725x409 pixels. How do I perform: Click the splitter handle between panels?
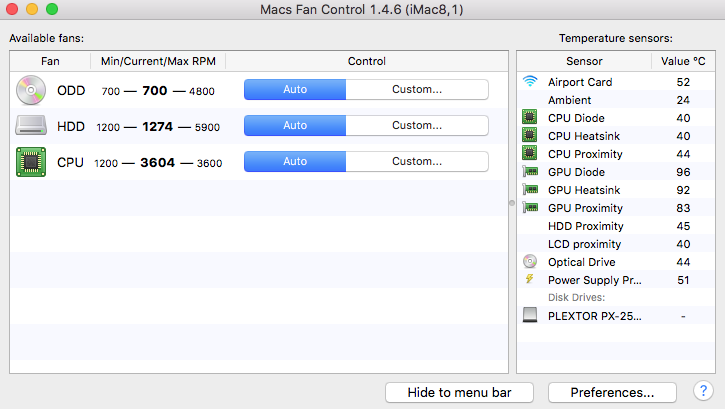click(512, 203)
